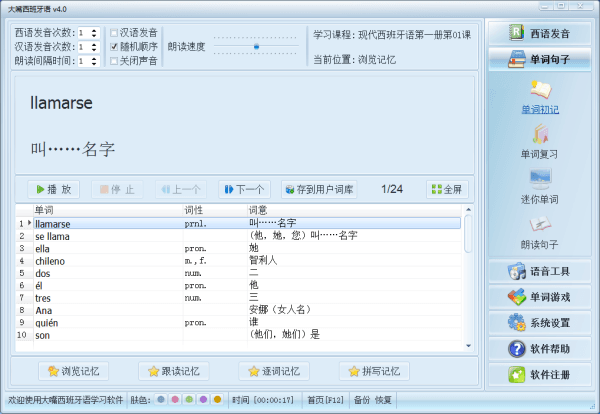Toggle the 关闭声音 mute checkbox

tap(115, 61)
